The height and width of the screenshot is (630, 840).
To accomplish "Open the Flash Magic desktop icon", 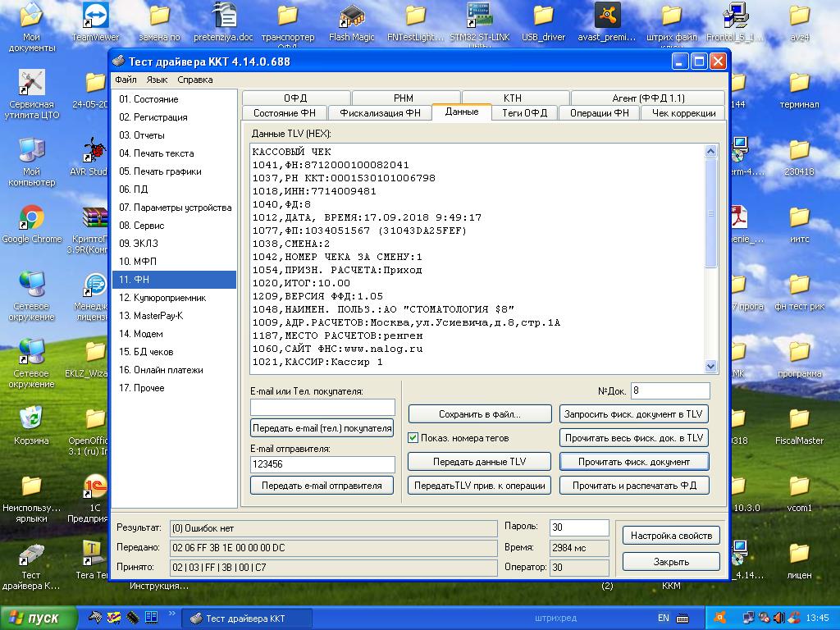I will pos(351,16).
